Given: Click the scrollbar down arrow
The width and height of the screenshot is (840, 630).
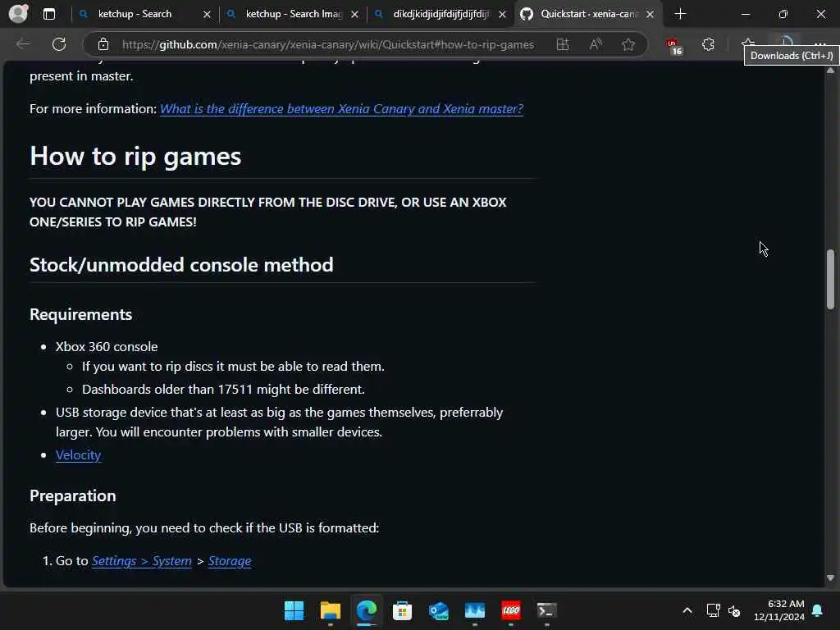Looking at the screenshot, I should pos(830,578).
